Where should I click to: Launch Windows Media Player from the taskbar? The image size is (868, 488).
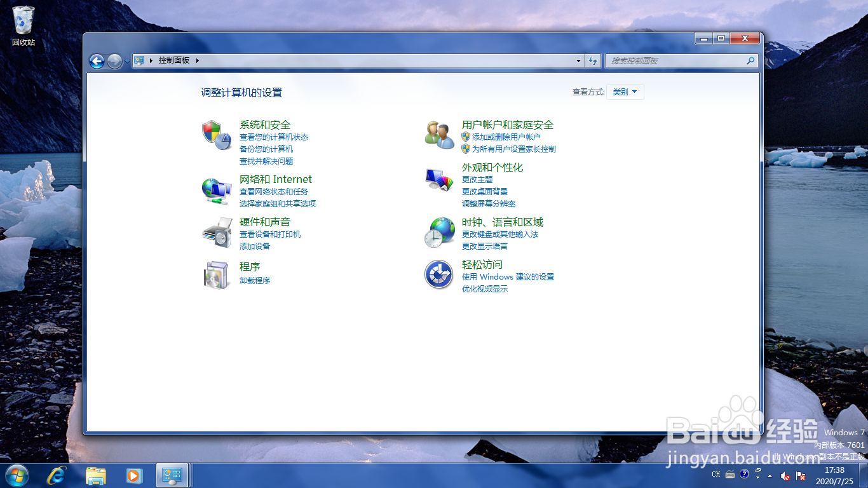click(x=134, y=475)
